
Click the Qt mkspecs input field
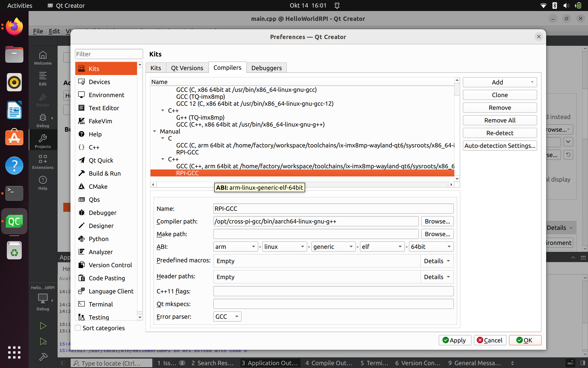[x=333, y=304]
